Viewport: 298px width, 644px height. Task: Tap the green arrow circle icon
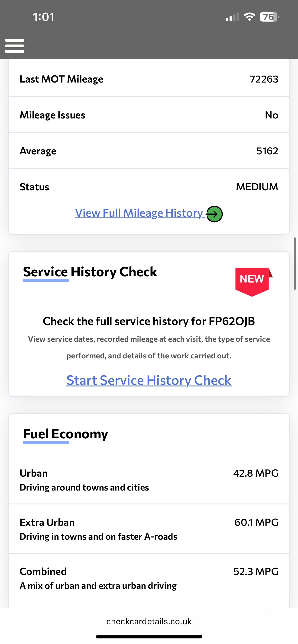(x=214, y=214)
